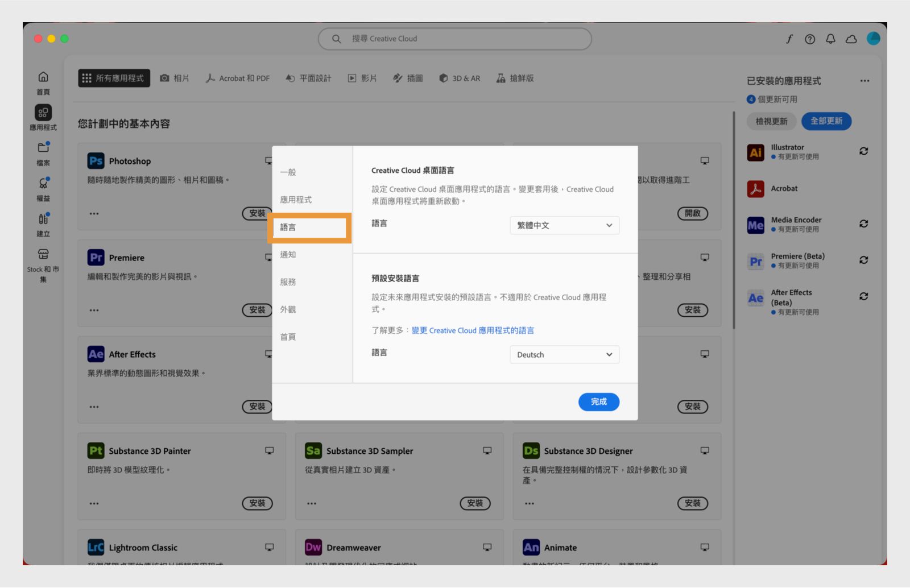Click the After Effects (Beta) update refresh icon
Viewport: 910px width, 588px height.
(x=863, y=296)
